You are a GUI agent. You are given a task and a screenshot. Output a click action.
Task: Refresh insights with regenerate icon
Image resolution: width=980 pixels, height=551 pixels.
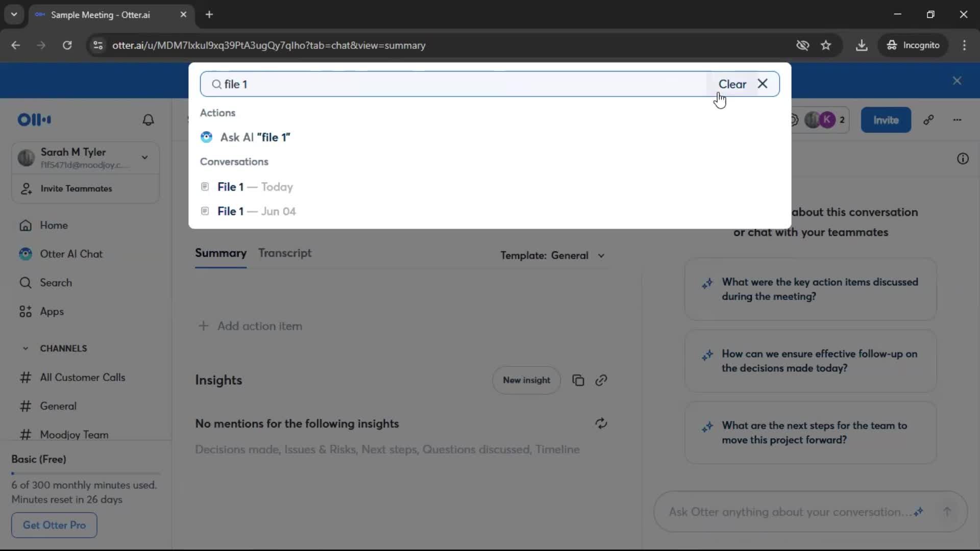tap(601, 423)
